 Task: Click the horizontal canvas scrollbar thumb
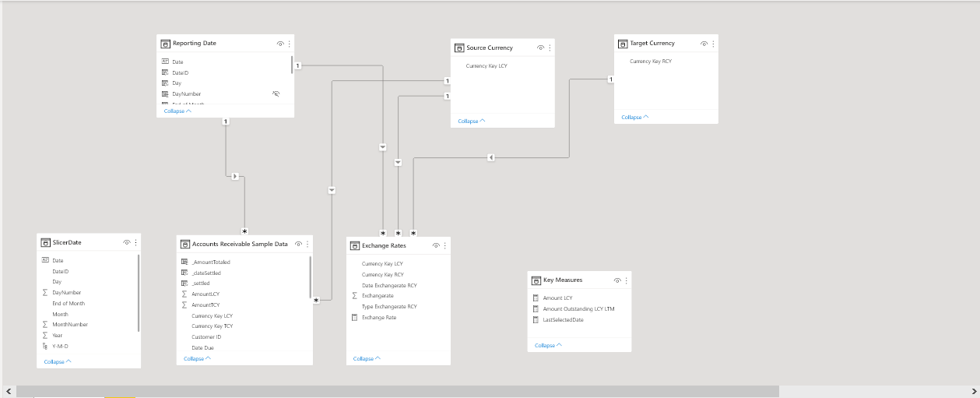pyautogui.click(x=397, y=391)
